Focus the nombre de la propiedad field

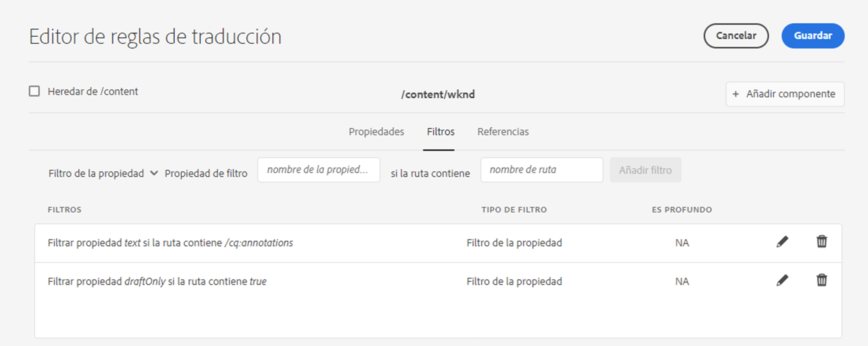coord(319,170)
